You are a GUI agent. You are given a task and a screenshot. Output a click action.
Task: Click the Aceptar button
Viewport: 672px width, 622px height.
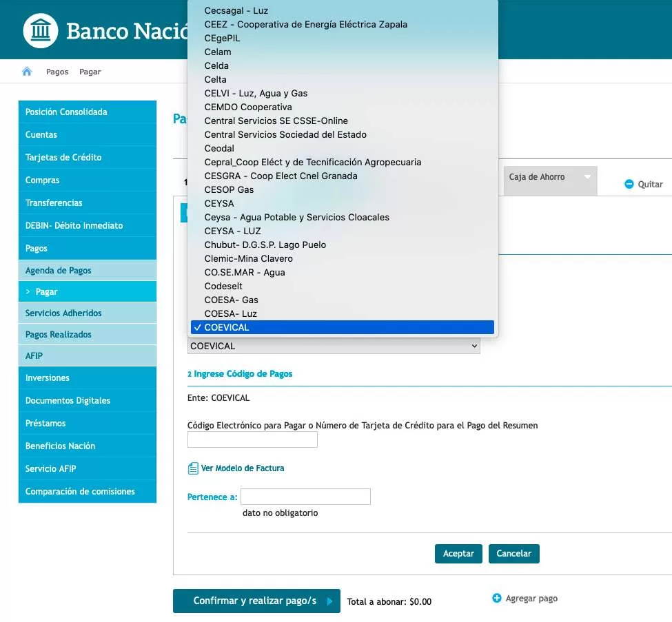[x=458, y=553]
